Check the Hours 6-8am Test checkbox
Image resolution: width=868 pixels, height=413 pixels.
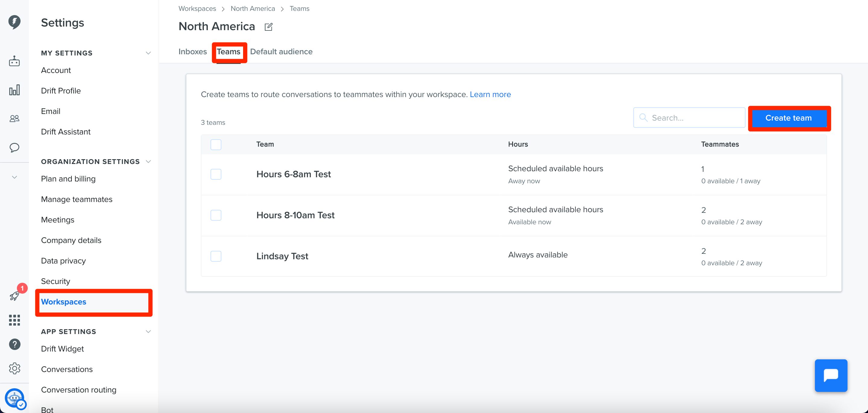point(216,174)
